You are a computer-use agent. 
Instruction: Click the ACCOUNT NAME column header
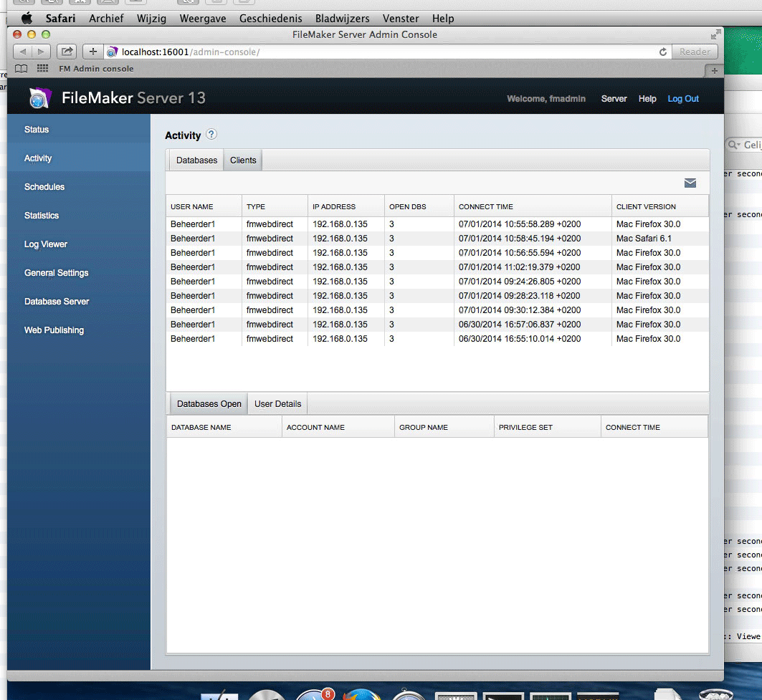[x=338, y=427]
